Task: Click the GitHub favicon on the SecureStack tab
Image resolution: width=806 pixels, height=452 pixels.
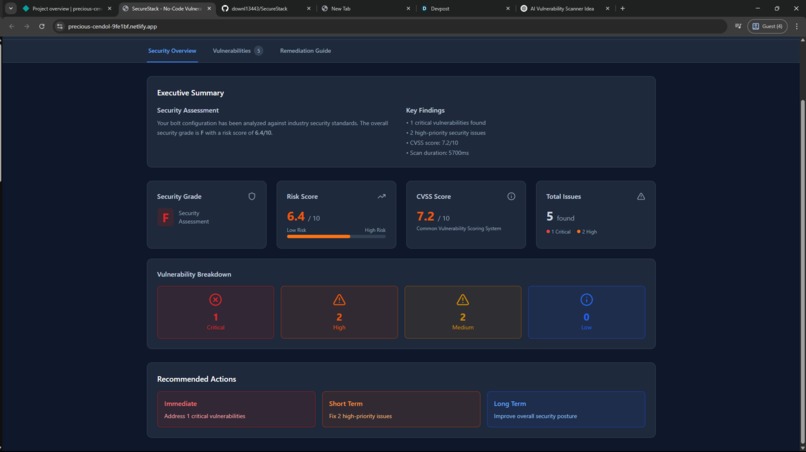Action: tap(225, 9)
